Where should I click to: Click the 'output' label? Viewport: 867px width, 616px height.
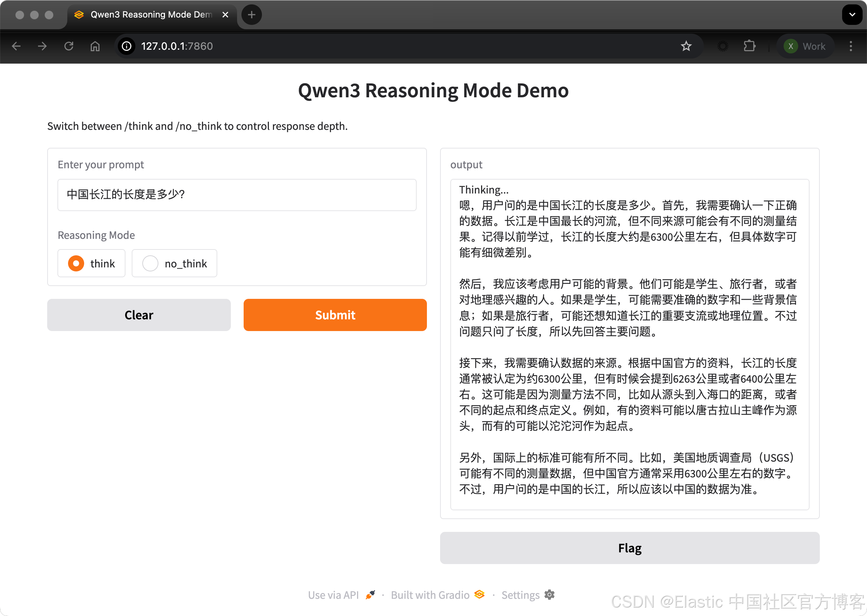click(x=466, y=164)
